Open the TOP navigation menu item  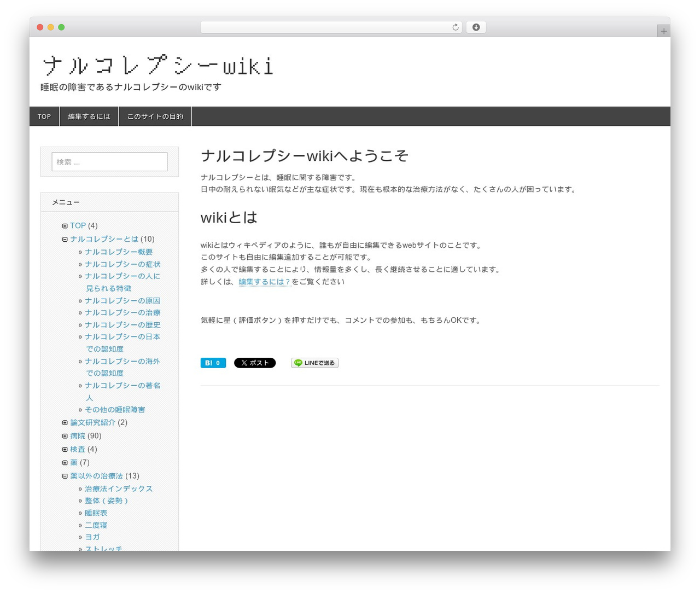(44, 117)
